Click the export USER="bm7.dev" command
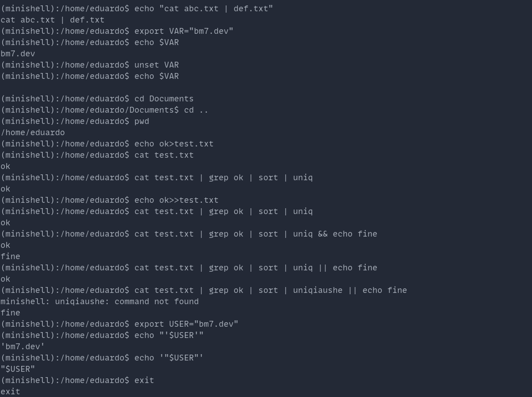The image size is (532, 397). [186, 324]
